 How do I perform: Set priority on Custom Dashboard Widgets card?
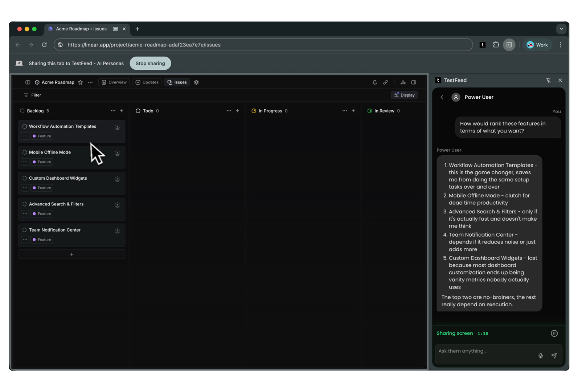tap(25, 188)
